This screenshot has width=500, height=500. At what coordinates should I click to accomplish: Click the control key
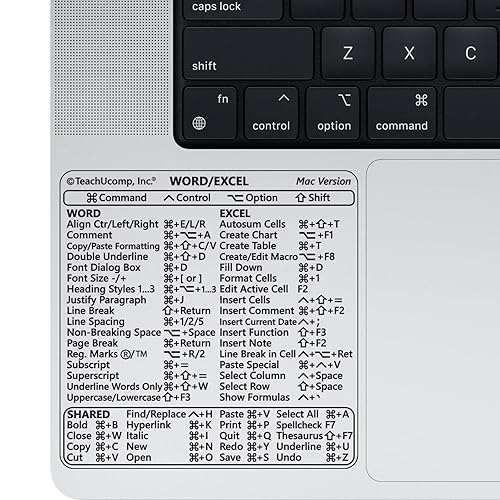pos(271,113)
